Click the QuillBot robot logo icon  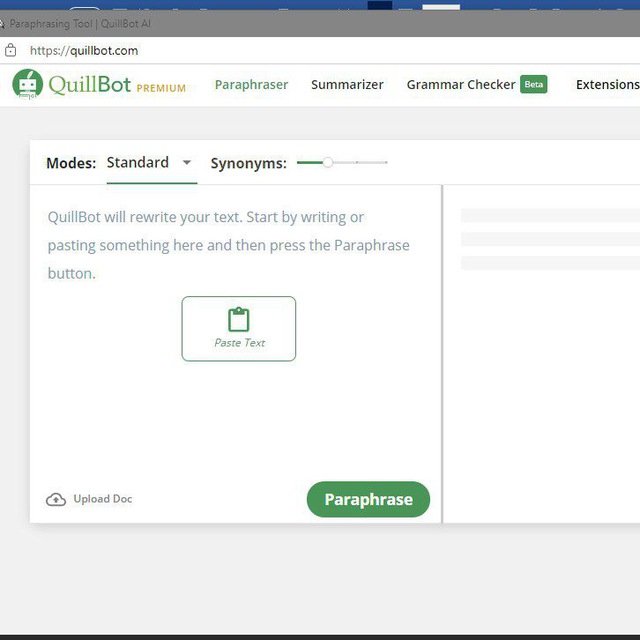coord(27,84)
